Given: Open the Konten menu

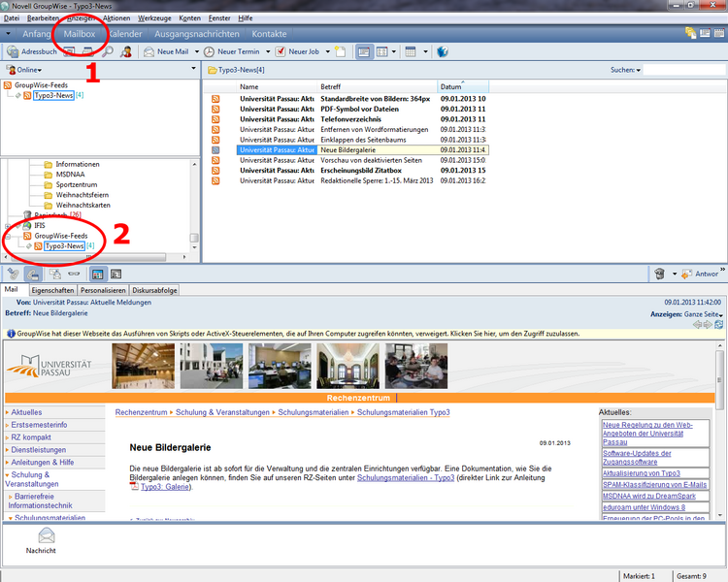Looking at the screenshot, I should click(190, 18).
